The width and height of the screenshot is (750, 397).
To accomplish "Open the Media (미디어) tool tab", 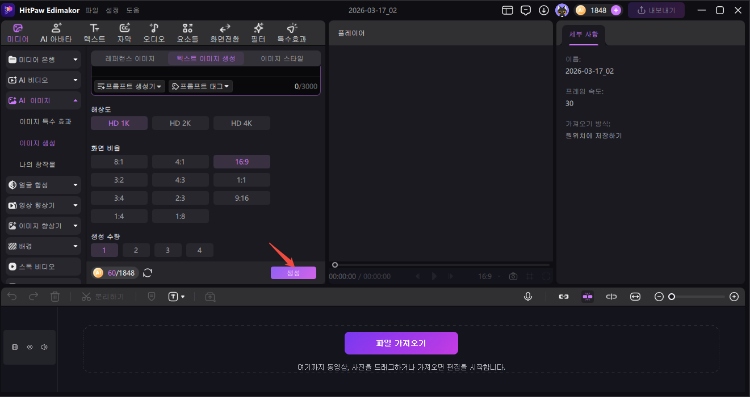I will pyautogui.click(x=18, y=33).
